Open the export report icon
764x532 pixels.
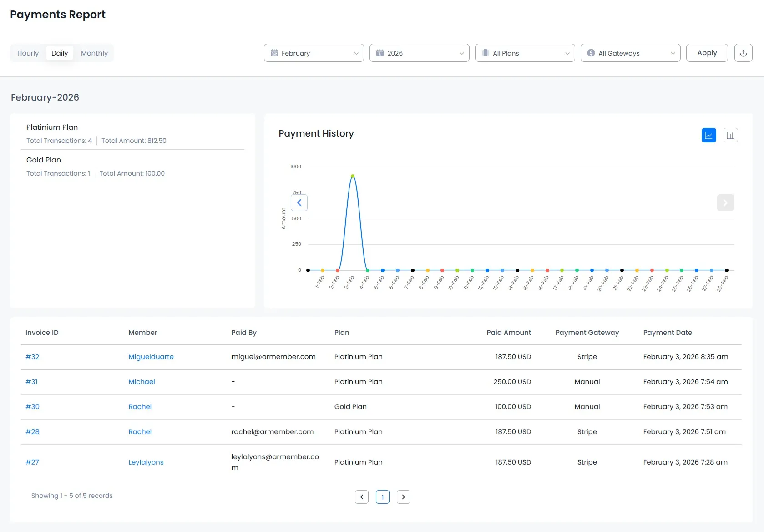(x=743, y=53)
